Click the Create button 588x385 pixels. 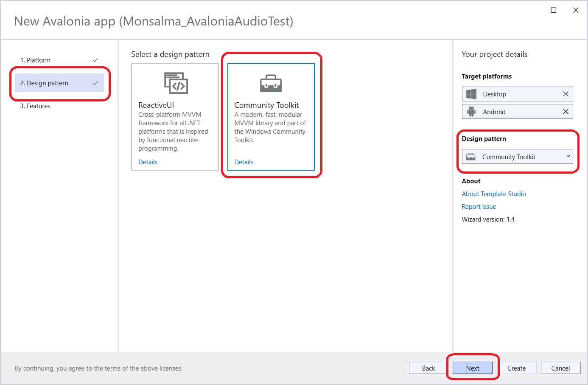(x=516, y=368)
